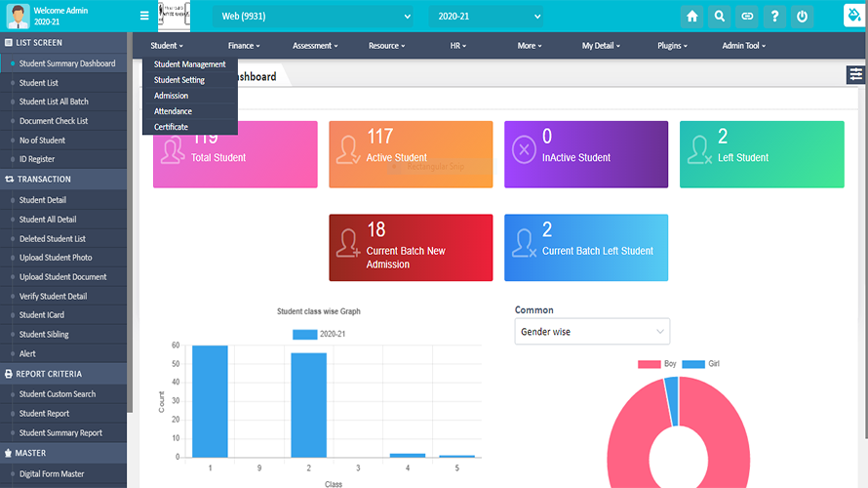Open the filter sliders settings icon
The width and height of the screenshot is (868, 488).
pos(855,74)
